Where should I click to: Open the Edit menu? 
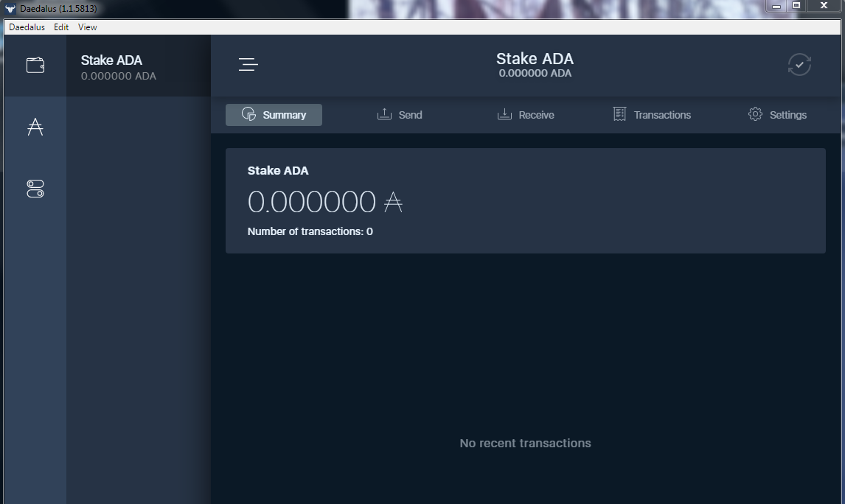61,27
